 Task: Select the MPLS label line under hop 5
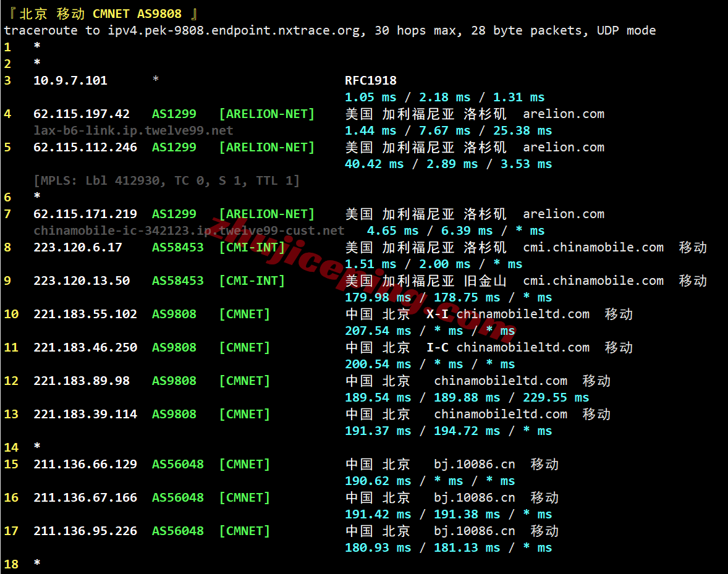click(167, 180)
